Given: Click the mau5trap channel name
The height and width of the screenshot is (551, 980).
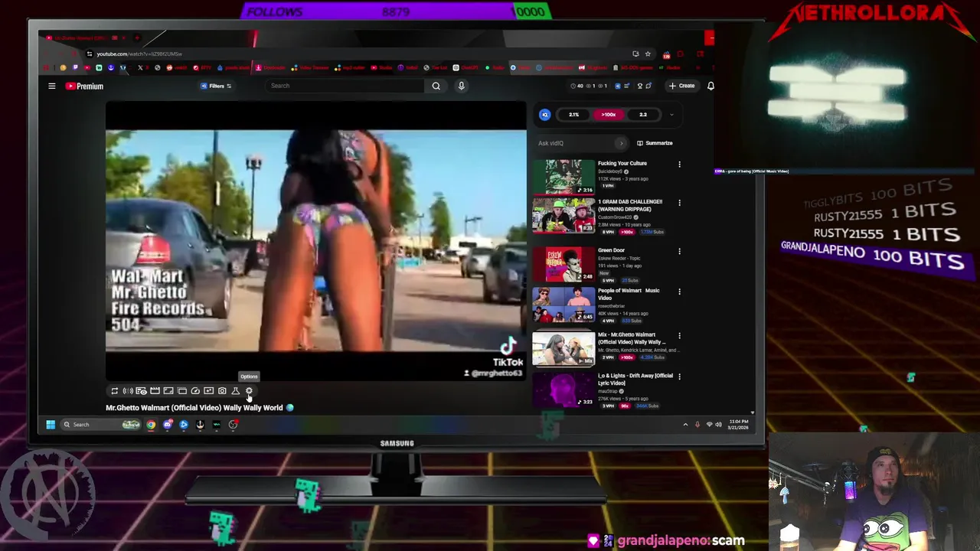Looking at the screenshot, I should click(609, 391).
